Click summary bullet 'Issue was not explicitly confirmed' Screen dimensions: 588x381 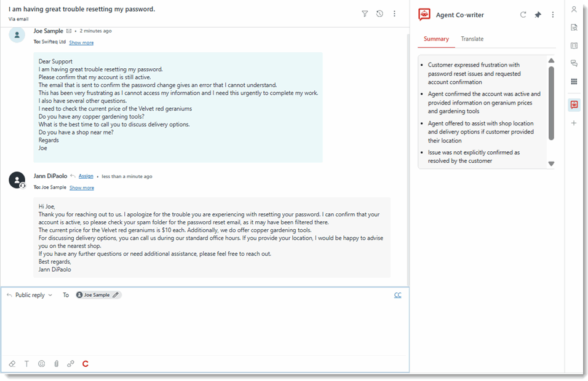474,157
